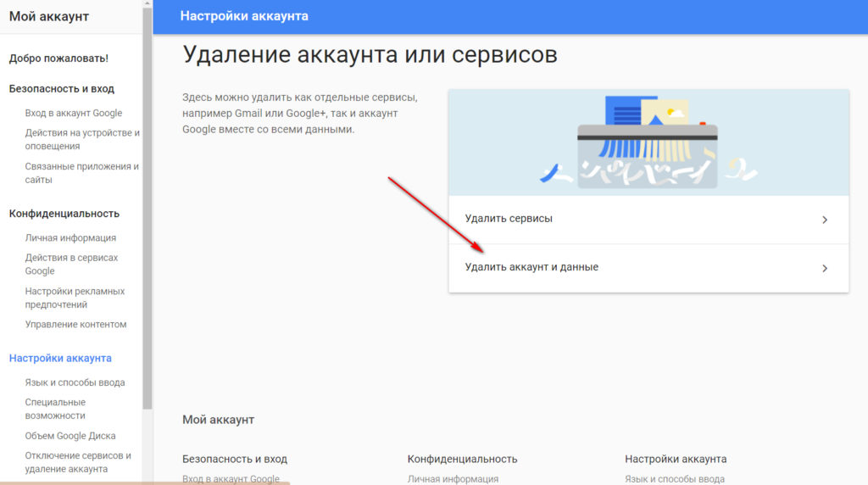Open footer Настройки аккаунта heading
Image resolution: width=868 pixels, height=485 pixels.
pos(676,459)
